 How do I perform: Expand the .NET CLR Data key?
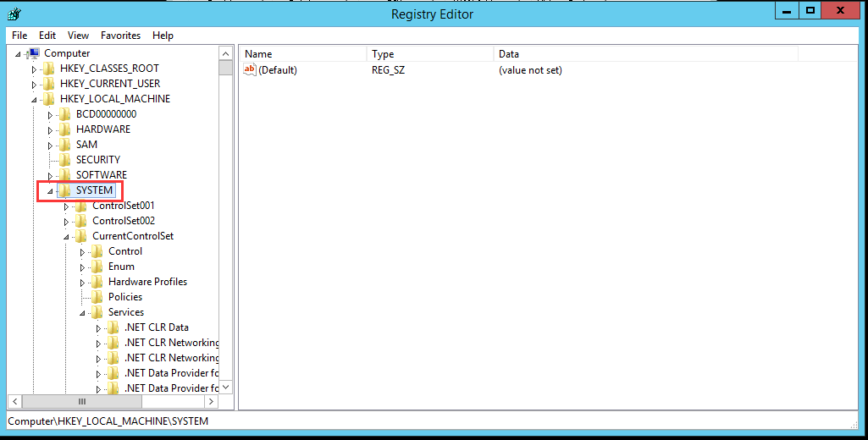click(98, 329)
